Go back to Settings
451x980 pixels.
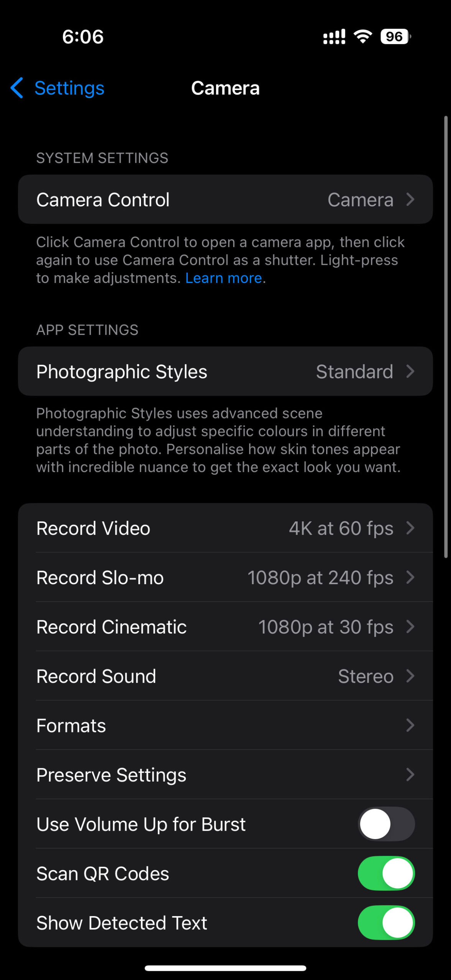click(x=69, y=88)
